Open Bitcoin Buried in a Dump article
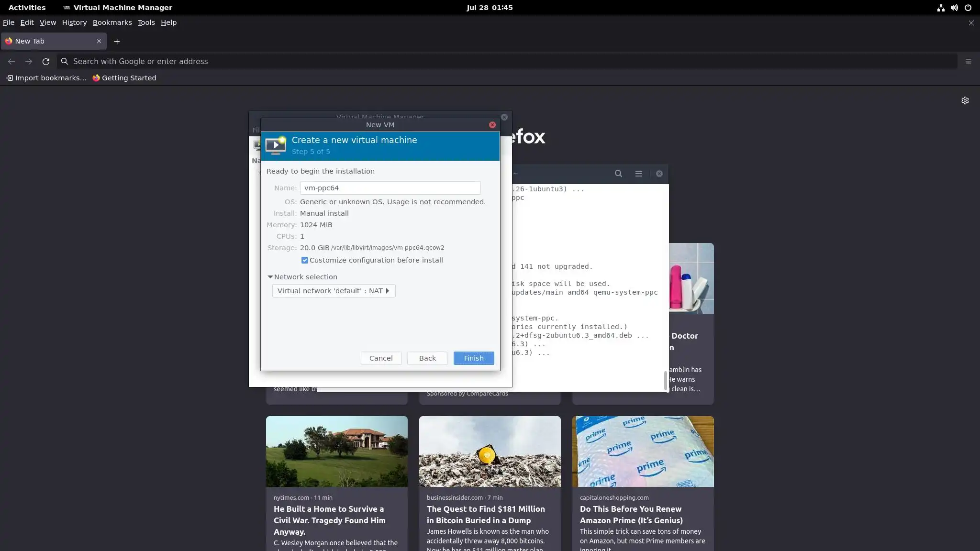The image size is (980, 551). click(485, 515)
